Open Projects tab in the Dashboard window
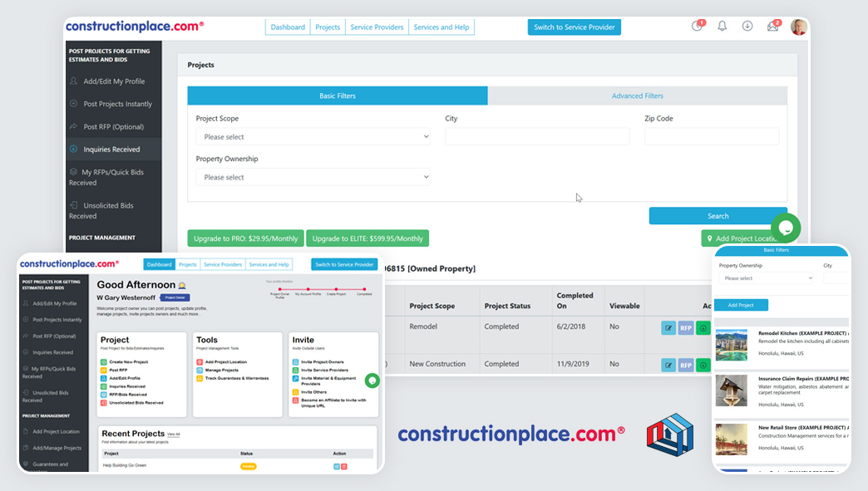 pyautogui.click(x=188, y=264)
